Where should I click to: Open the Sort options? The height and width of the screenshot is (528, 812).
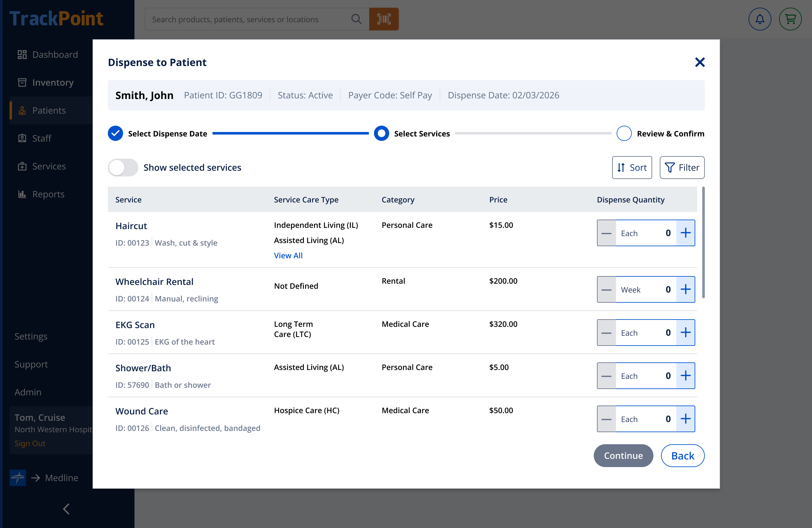632,168
